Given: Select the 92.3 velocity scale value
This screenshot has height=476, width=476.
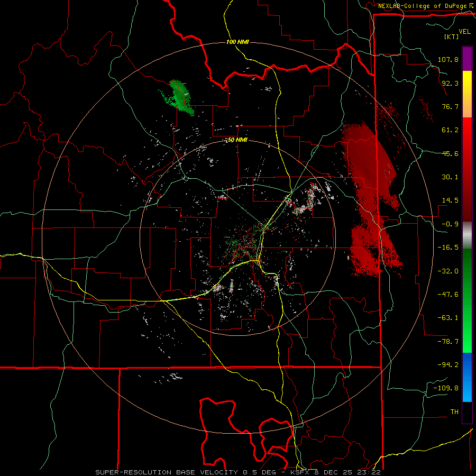Looking at the screenshot, I should coord(450,83).
